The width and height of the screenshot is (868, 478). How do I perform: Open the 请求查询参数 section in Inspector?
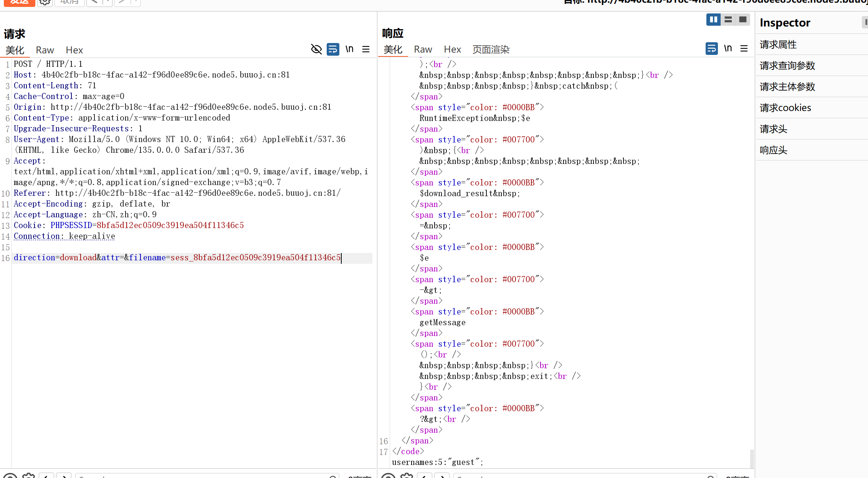(x=787, y=66)
